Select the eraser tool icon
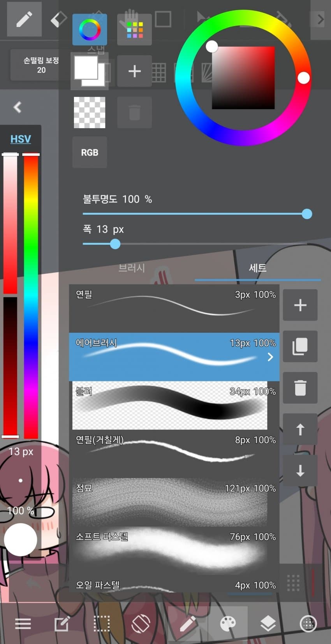The width and height of the screenshot is (331, 644). click(x=58, y=19)
